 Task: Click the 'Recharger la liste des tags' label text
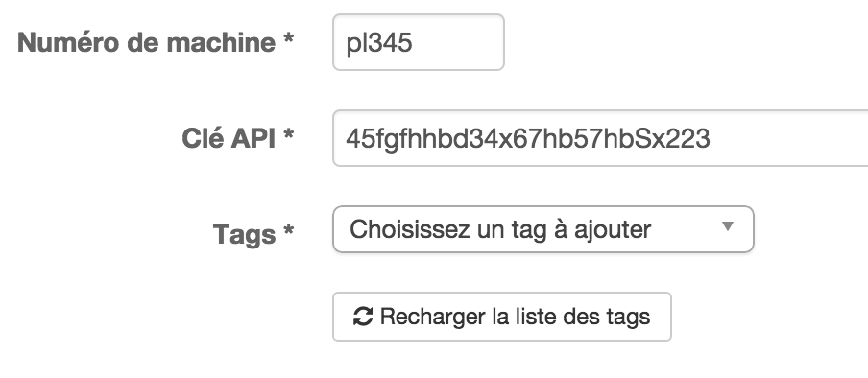point(515,317)
